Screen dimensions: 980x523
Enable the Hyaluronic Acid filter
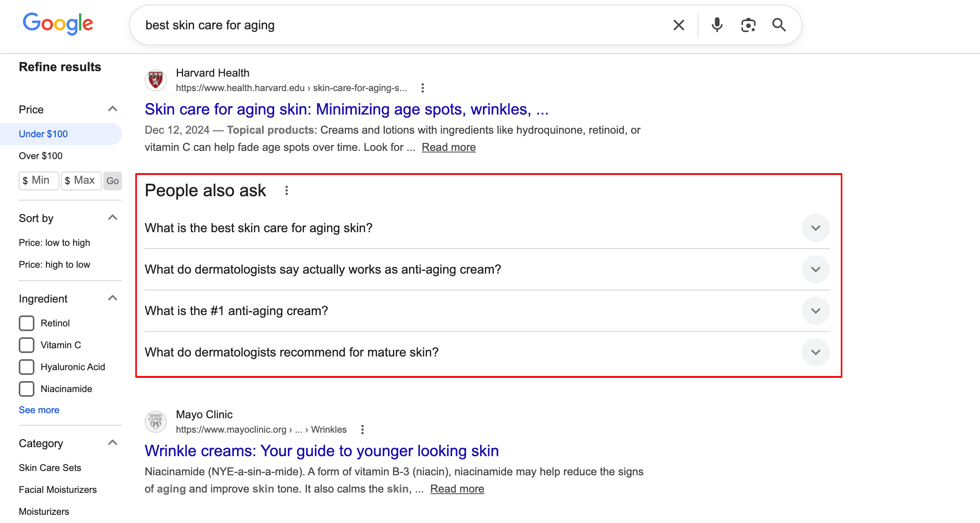point(26,367)
